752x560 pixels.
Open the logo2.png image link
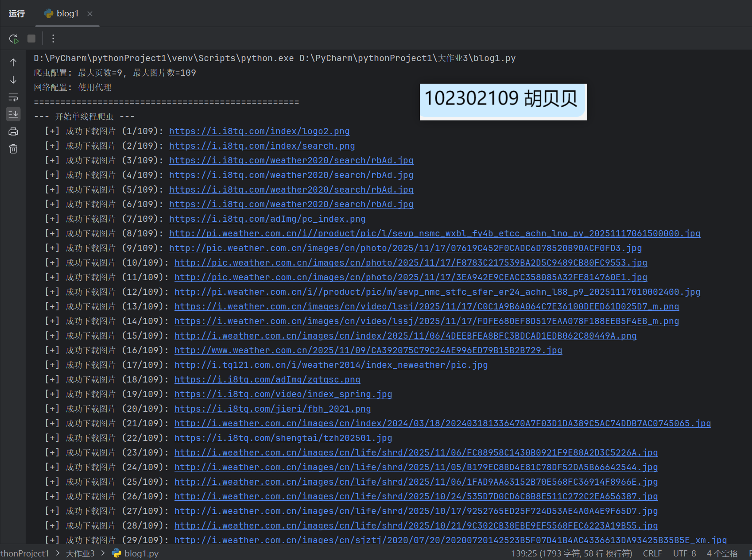click(x=260, y=131)
